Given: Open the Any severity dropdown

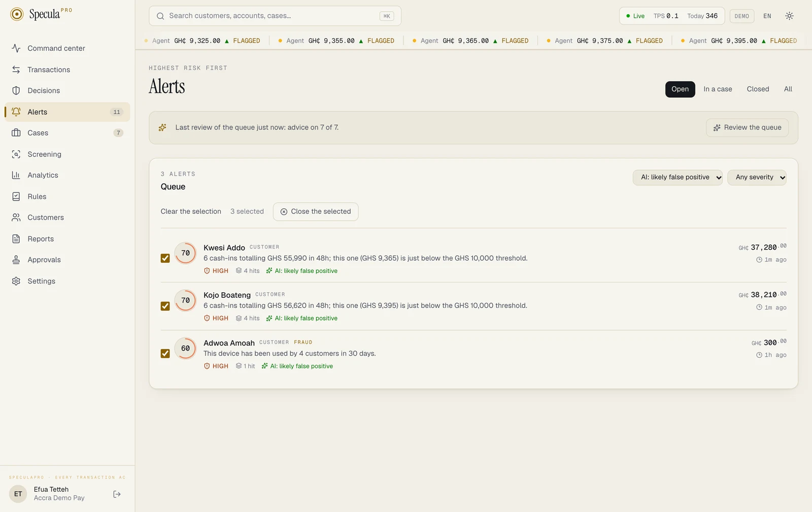Looking at the screenshot, I should tap(757, 178).
